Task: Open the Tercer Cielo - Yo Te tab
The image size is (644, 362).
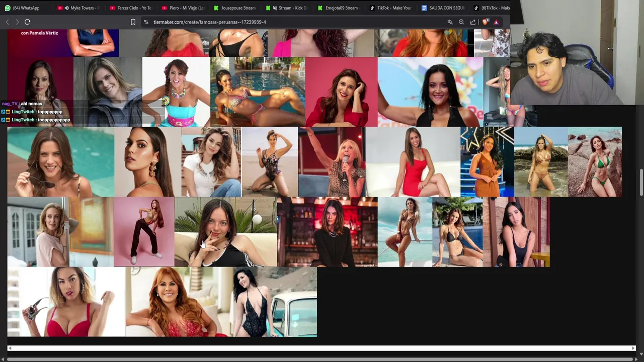Action: [x=131, y=8]
